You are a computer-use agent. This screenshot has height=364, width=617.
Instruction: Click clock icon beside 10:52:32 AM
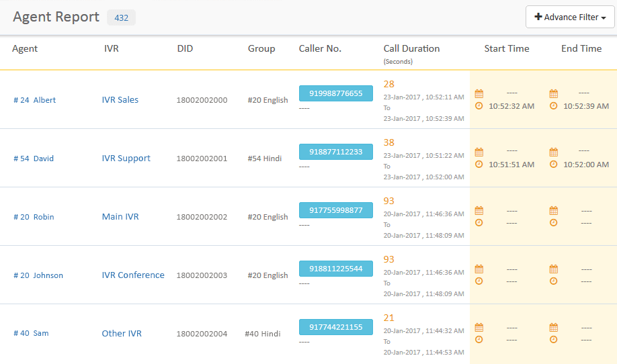click(x=479, y=105)
